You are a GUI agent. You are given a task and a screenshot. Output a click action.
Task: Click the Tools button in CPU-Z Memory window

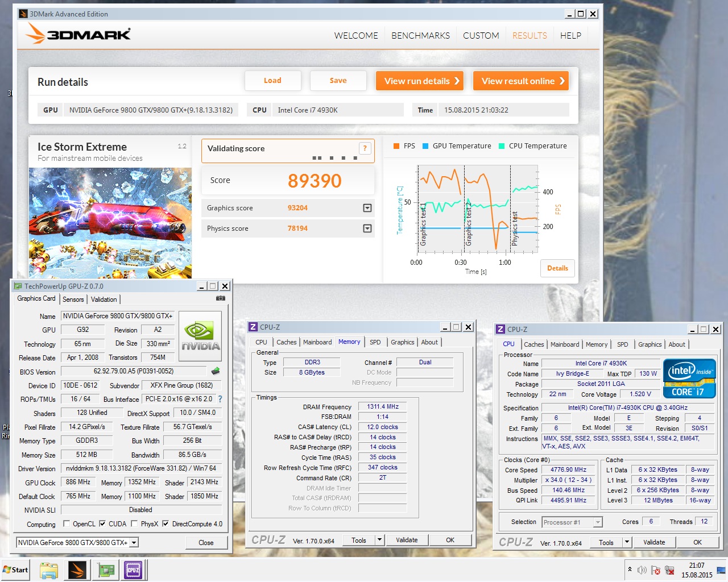(359, 540)
